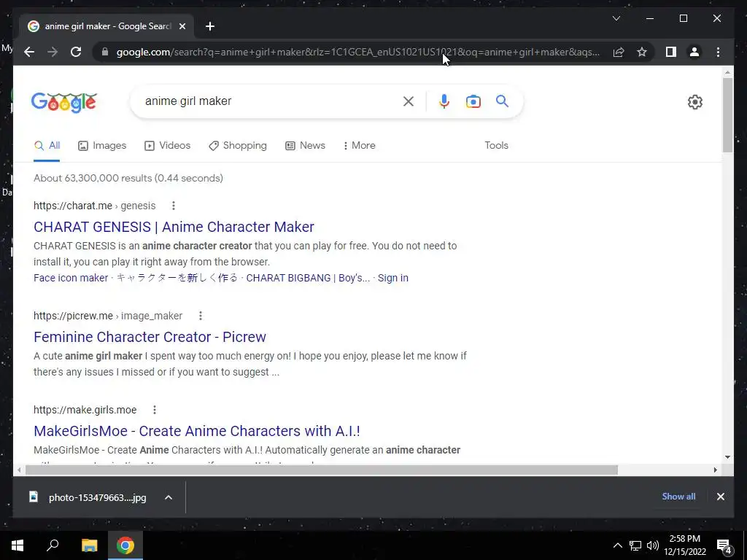
Task: Open the network status tray icon
Action: (x=635, y=545)
